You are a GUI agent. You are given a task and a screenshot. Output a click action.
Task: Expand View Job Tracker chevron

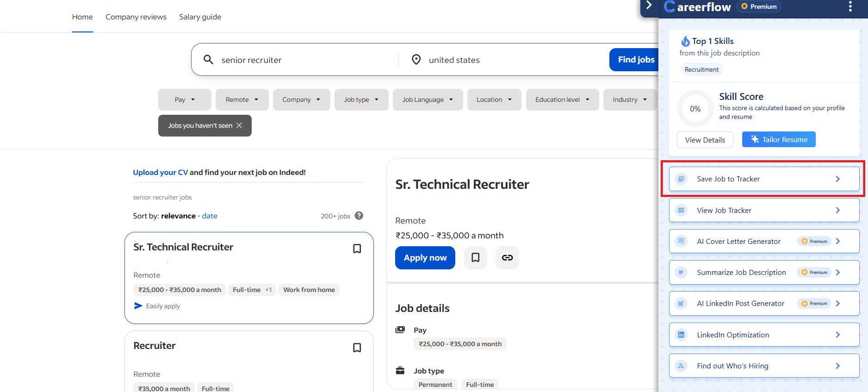(838, 210)
